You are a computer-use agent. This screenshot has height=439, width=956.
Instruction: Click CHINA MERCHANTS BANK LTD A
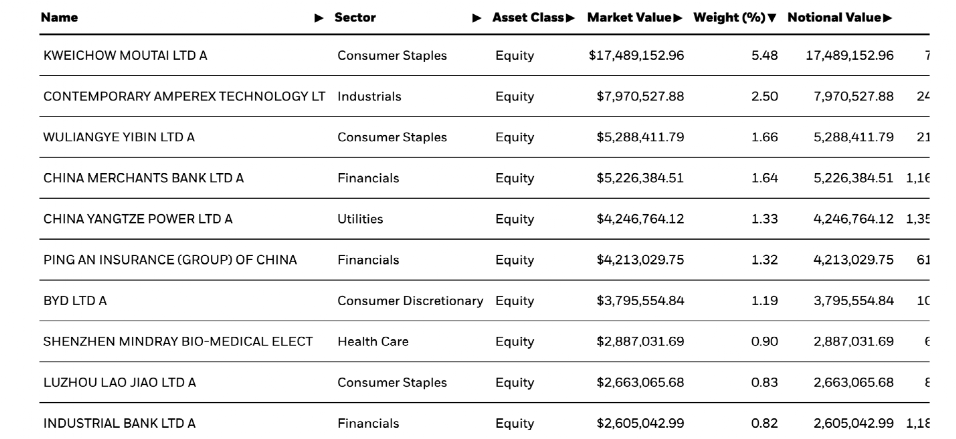tap(143, 179)
